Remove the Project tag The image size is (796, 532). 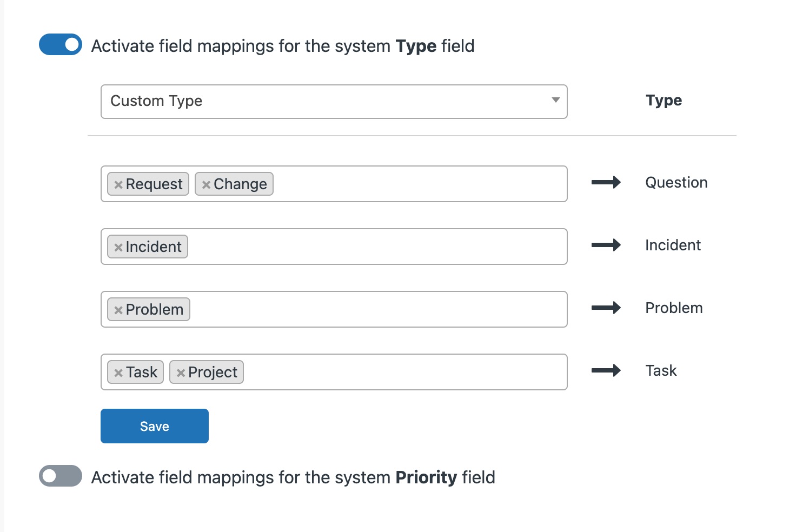click(180, 372)
